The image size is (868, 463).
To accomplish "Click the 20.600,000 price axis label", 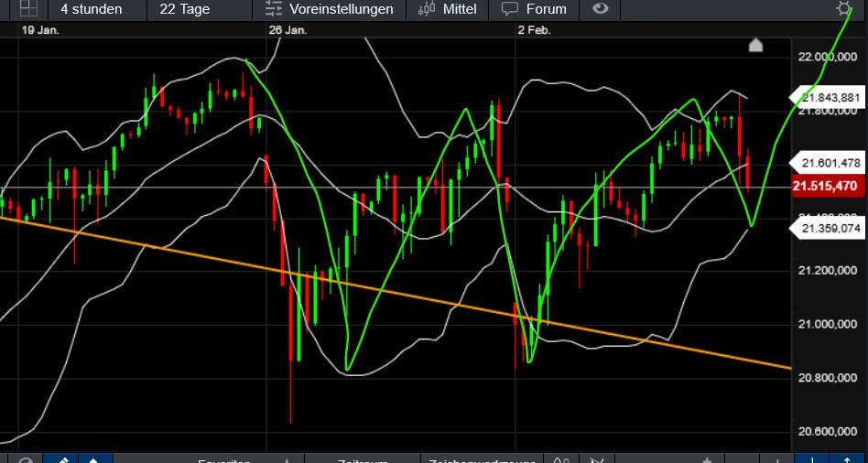I will [x=829, y=432].
